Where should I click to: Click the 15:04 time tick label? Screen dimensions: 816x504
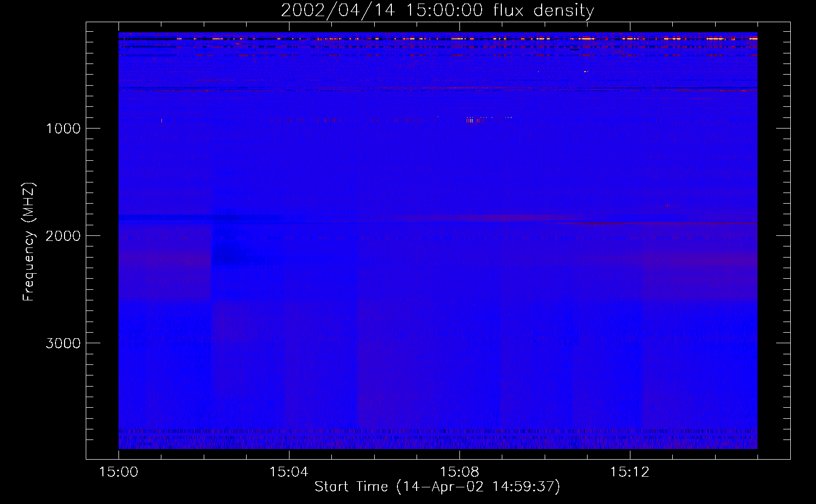point(288,472)
